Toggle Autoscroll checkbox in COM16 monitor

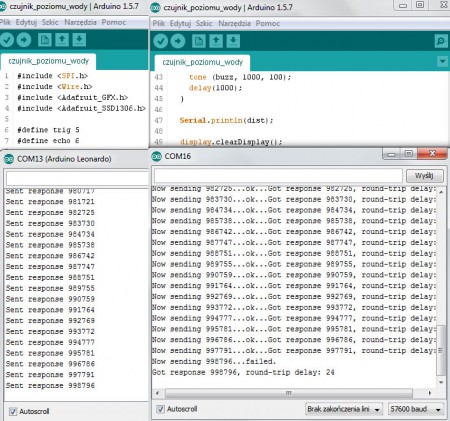pyautogui.click(x=160, y=409)
